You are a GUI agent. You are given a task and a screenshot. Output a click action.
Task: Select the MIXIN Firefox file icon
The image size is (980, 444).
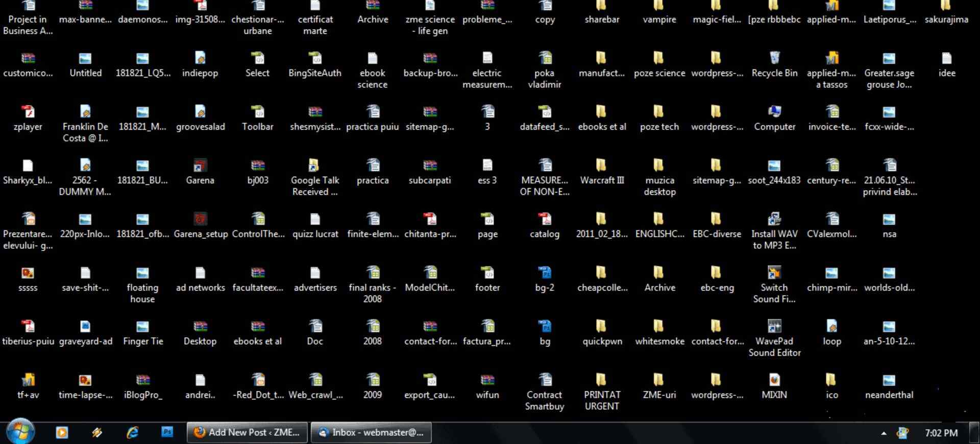[774, 386]
